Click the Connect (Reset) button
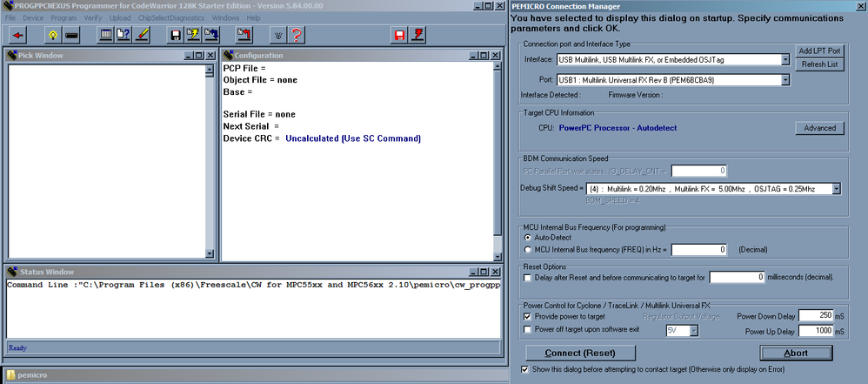 click(580, 353)
